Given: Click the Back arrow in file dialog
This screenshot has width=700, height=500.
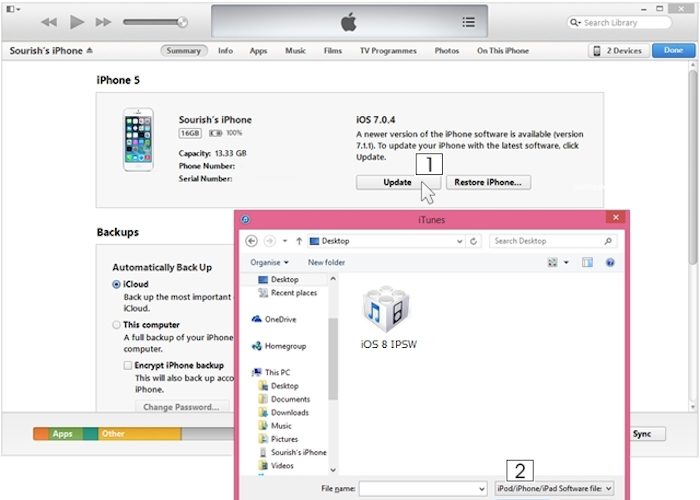Looking at the screenshot, I should point(251,241).
